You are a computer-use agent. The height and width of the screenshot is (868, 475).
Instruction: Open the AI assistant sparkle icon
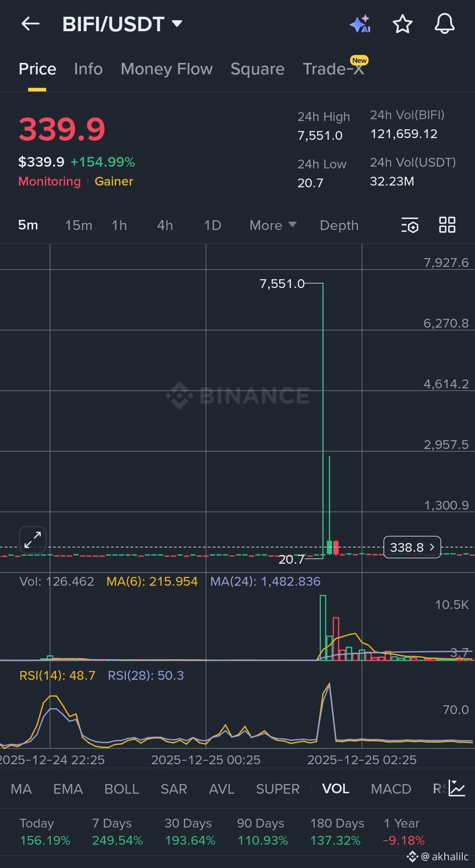coord(360,24)
